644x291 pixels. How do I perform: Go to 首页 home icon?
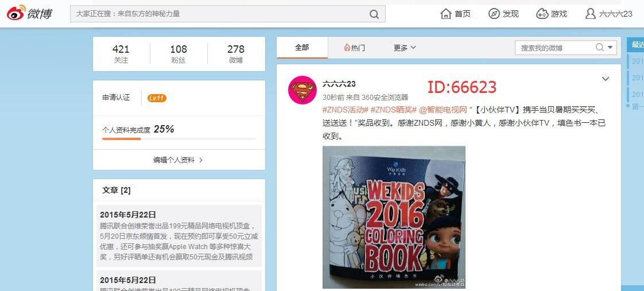[445, 14]
